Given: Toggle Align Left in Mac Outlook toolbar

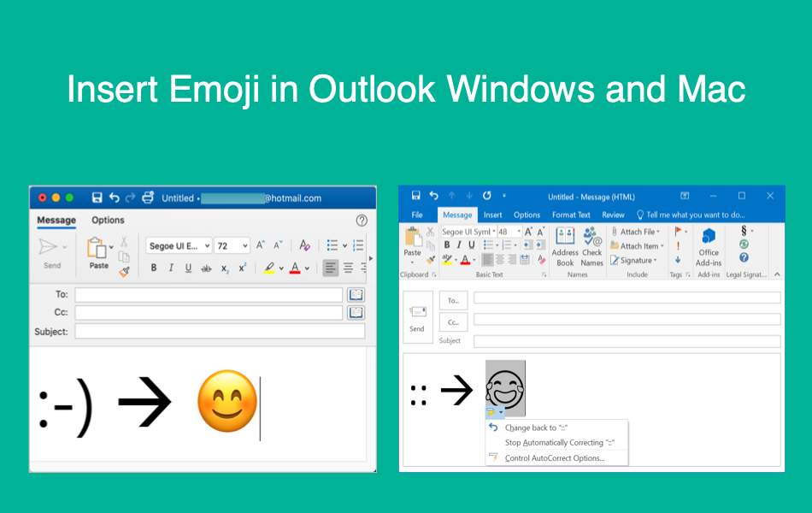Looking at the screenshot, I should click(x=331, y=268).
